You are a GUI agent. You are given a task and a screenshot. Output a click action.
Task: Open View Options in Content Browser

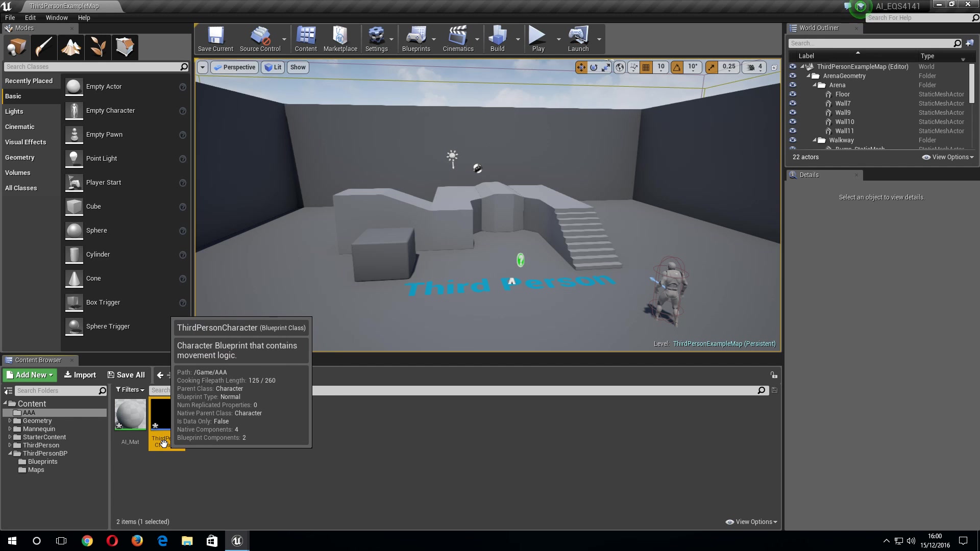(x=750, y=521)
